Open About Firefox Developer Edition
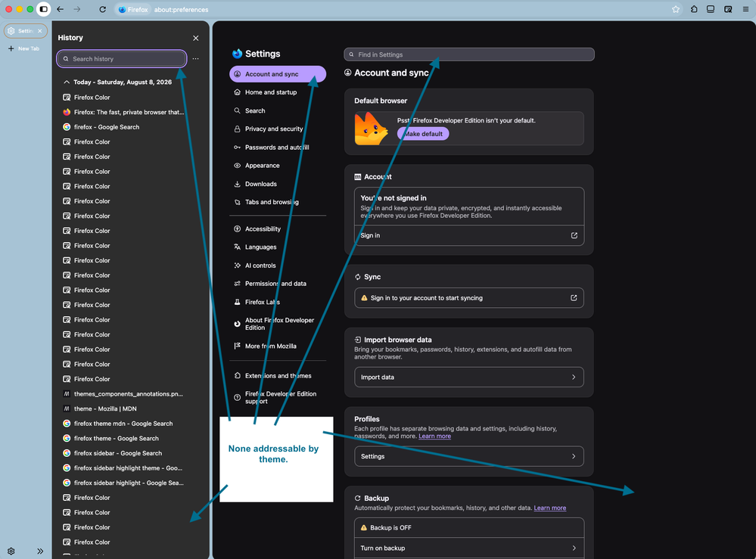Viewport: 756px width, 559px height. tap(278, 324)
